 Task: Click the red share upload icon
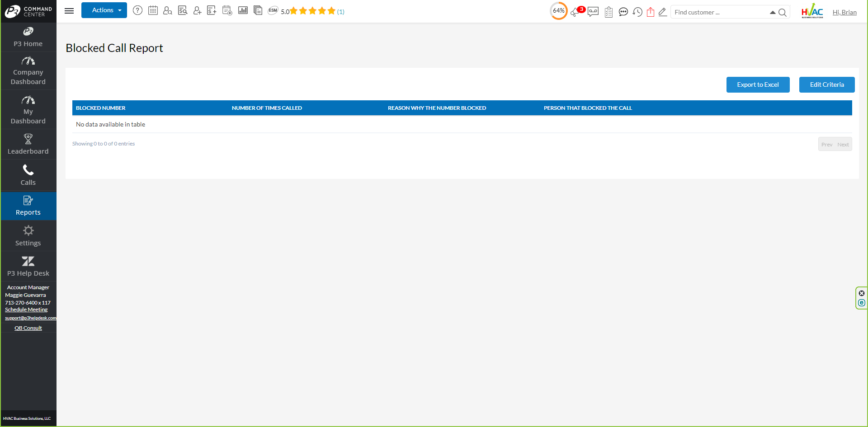(651, 12)
